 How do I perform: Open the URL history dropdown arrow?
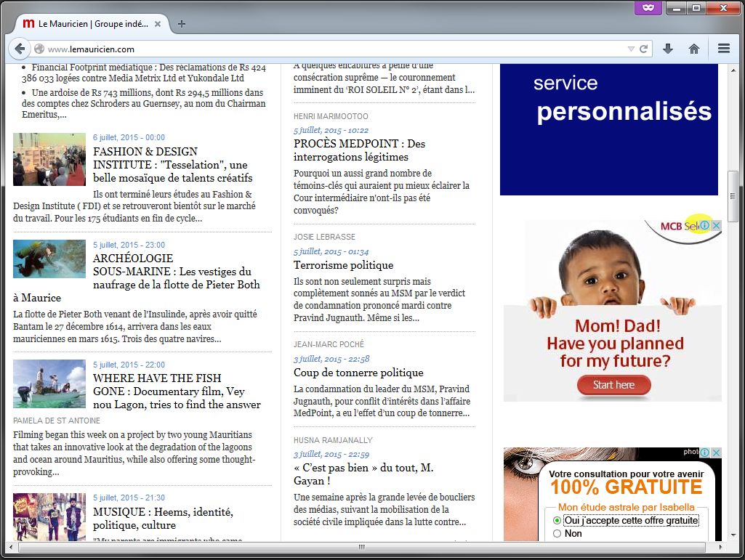click(x=631, y=49)
